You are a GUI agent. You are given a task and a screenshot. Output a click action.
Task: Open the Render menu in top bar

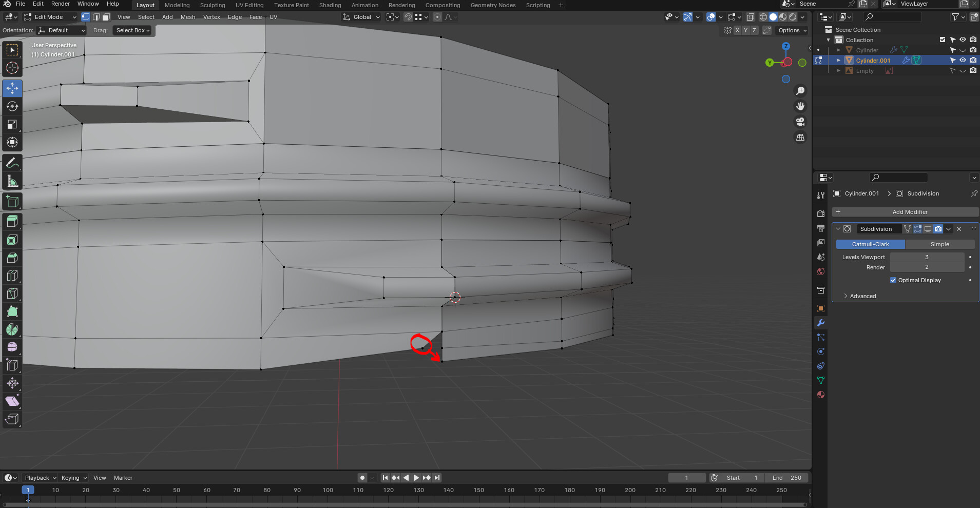60,4
